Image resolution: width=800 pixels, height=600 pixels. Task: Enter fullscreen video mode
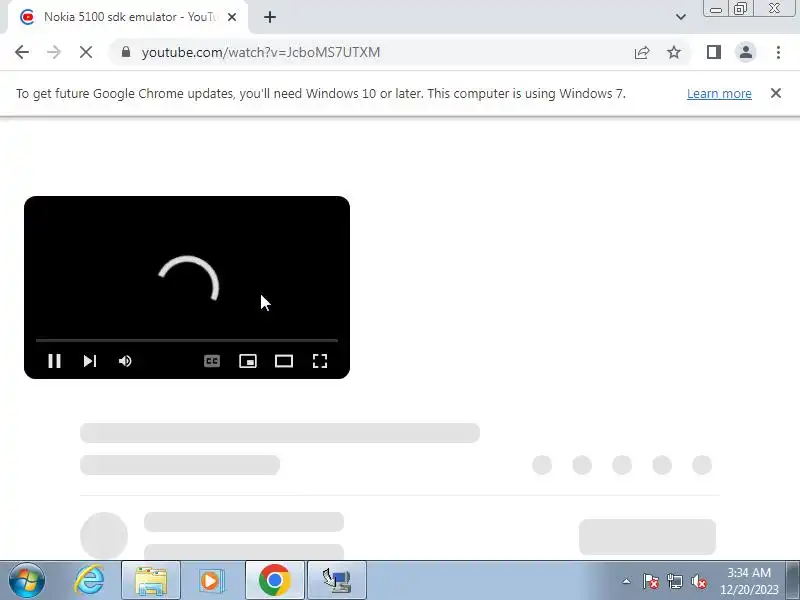tap(320, 361)
